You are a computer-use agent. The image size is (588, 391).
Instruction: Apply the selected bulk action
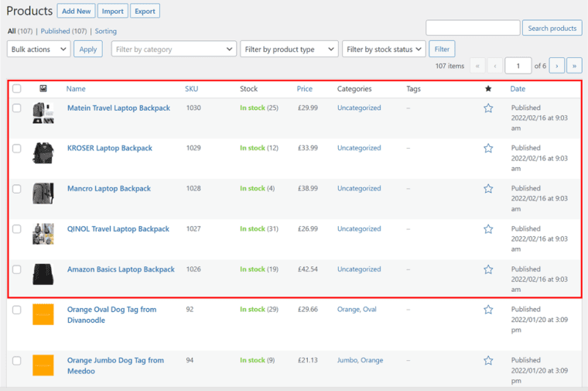coord(88,49)
